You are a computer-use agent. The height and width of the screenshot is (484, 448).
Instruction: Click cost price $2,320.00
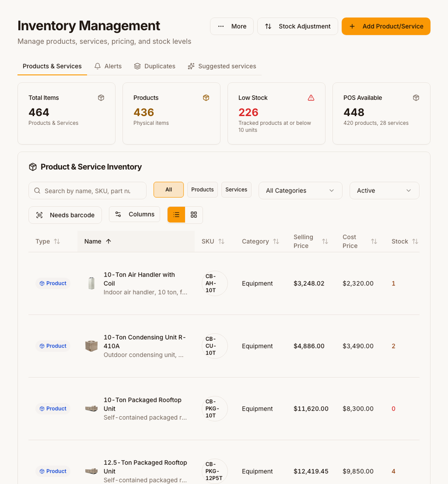[358, 283]
